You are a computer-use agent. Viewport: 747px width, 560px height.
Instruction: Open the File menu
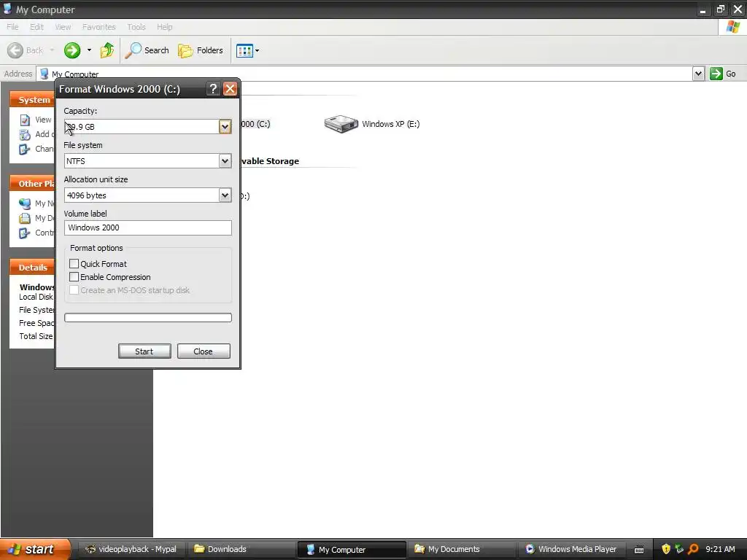tap(12, 27)
